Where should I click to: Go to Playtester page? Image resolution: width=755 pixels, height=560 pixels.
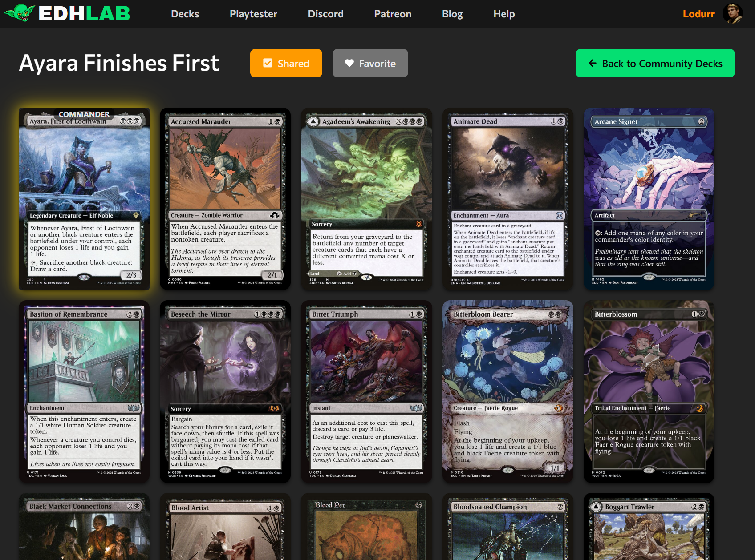click(x=253, y=14)
